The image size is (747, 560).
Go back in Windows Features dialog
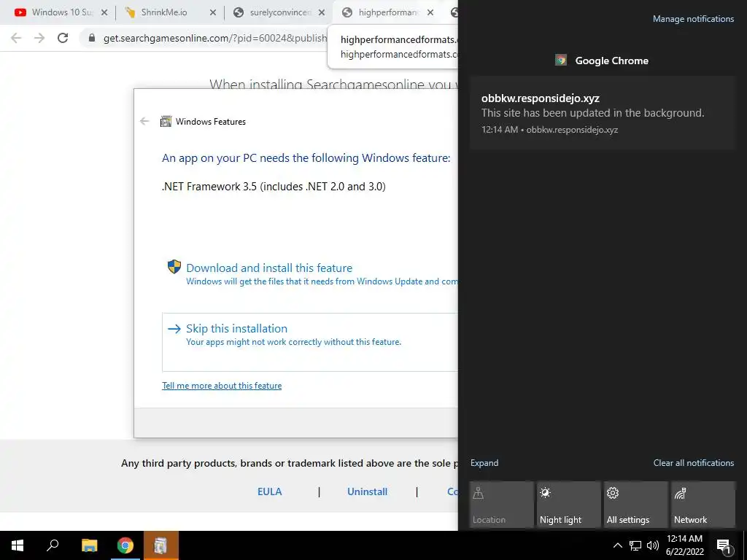(145, 122)
